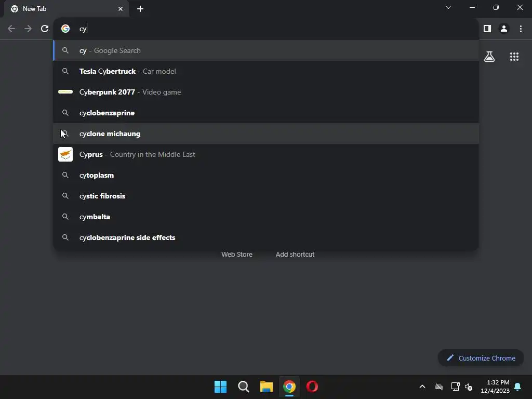Select the Cyprus country suggestion

pyautogui.click(x=266, y=154)
